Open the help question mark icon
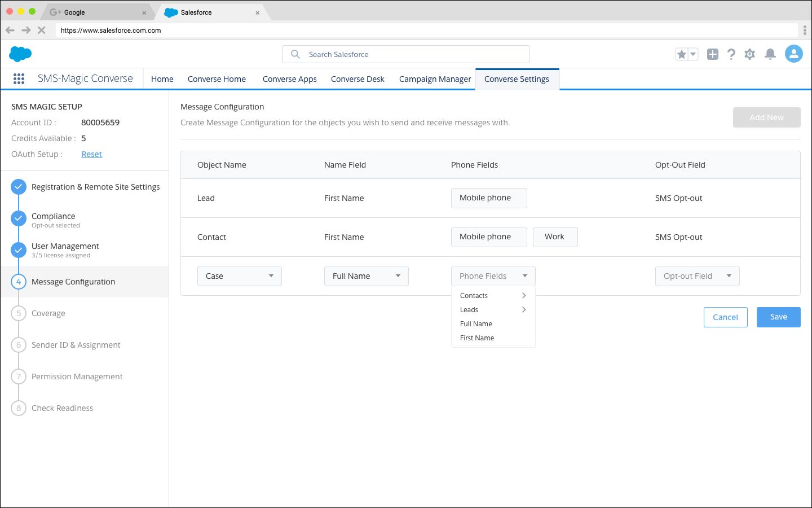Screen dimensions: 812x508 [x=731, y=54]
